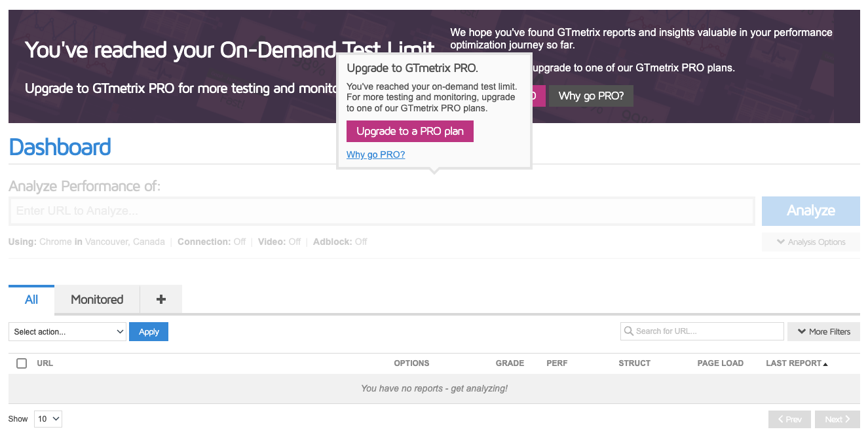This screenshot has width=868, height=440.
Task: Click the search magnifier icon
Action: tap(629, 331)
